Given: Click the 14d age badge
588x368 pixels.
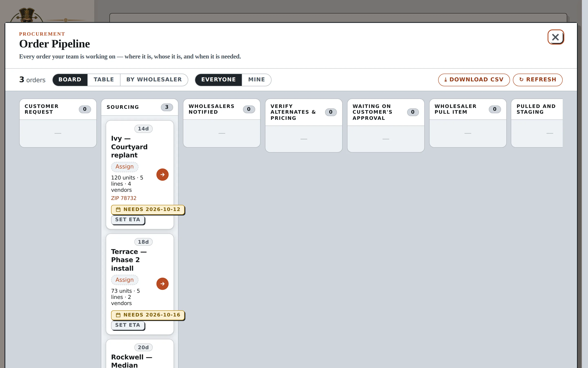Looking at the screenshot, I should (143, 129).
